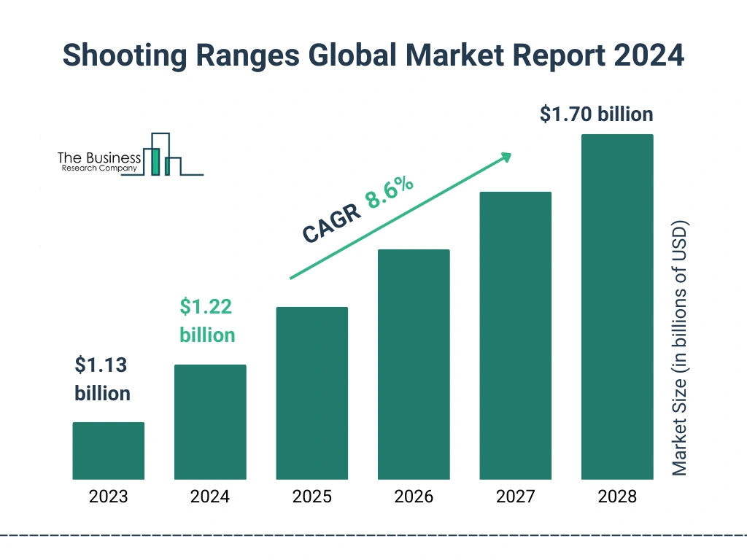Click the 2025 axis label

tap(312, 497)
